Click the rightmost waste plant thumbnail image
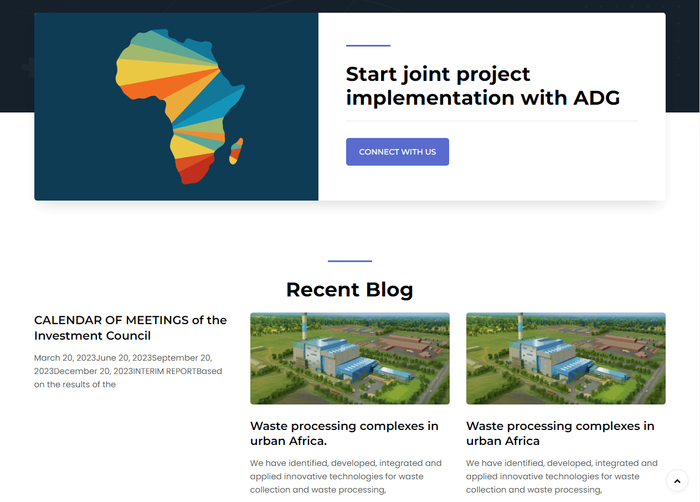 [x=565, y=358]
